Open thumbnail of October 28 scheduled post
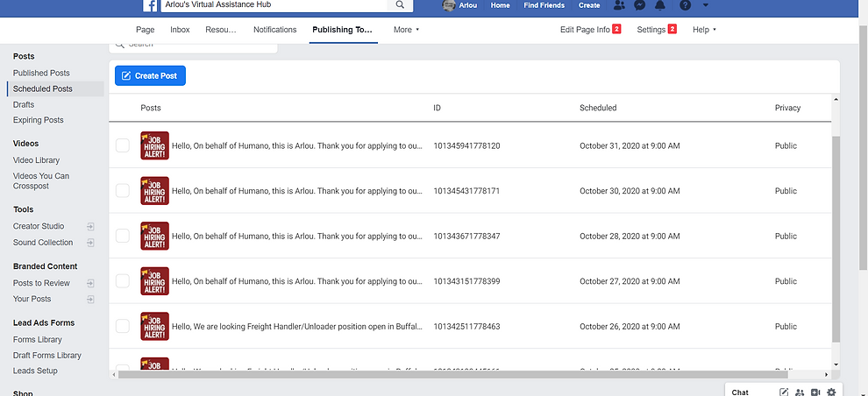Viewport: 868px width, 396px height. click(155, 237)
